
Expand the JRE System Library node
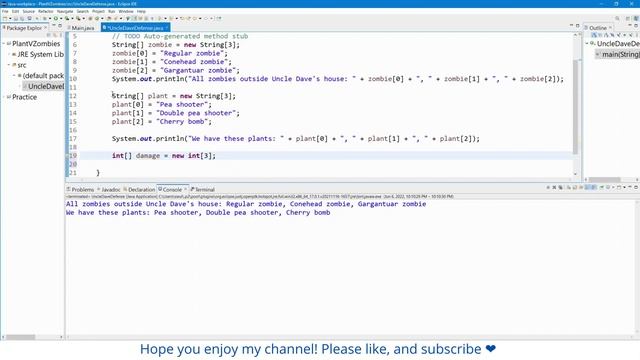coord(9,54)
